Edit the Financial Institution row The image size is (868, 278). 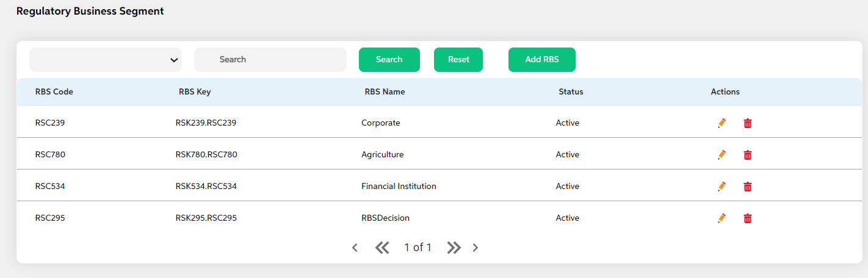click(722, 187)
